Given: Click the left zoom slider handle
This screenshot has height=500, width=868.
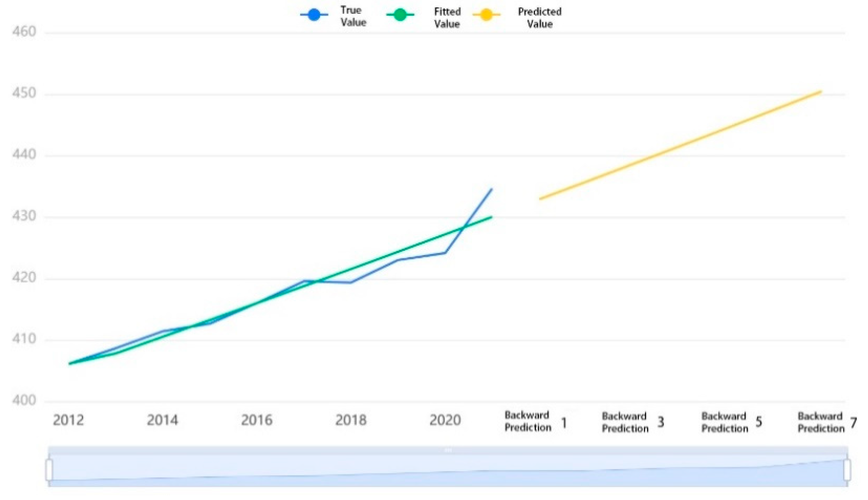Looking at the screenshot, I should 49,469.
